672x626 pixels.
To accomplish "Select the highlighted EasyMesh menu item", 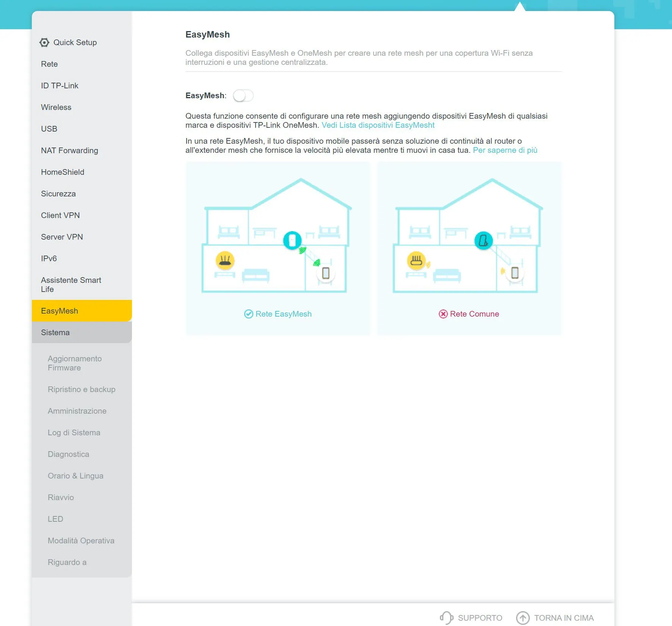I will coord(82,311).
